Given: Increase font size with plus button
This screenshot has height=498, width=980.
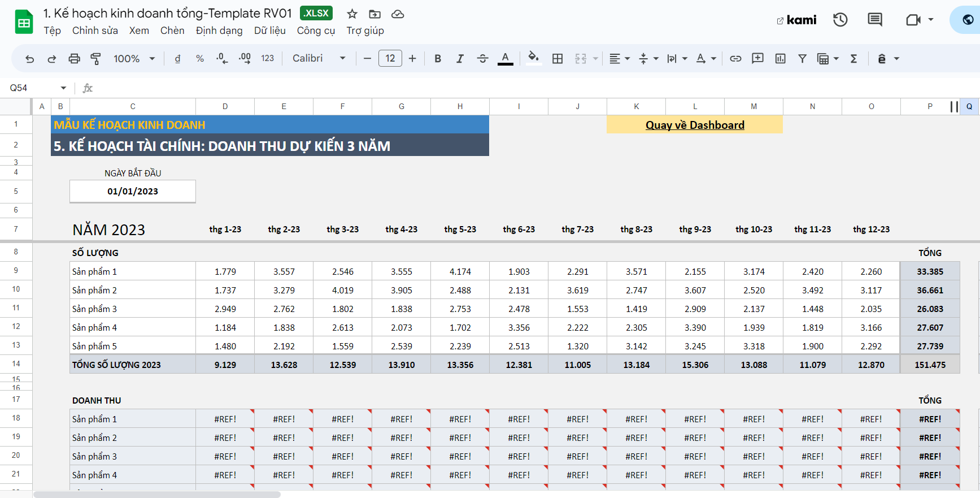Looking at the screenshot, I should 412,59.
